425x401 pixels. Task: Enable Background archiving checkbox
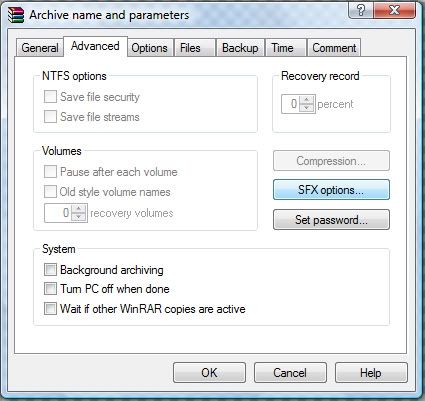tap(50, 270)
